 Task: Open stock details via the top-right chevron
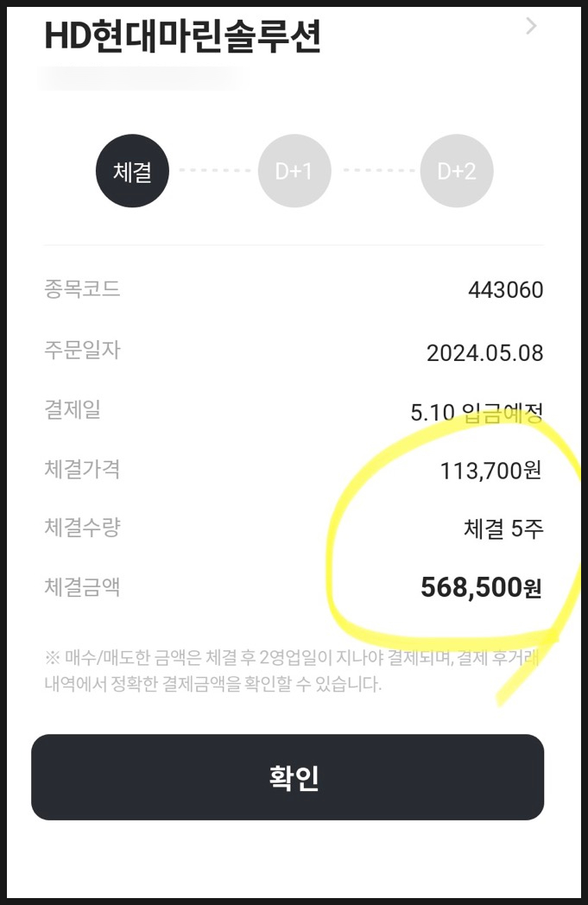coord(531,26)
